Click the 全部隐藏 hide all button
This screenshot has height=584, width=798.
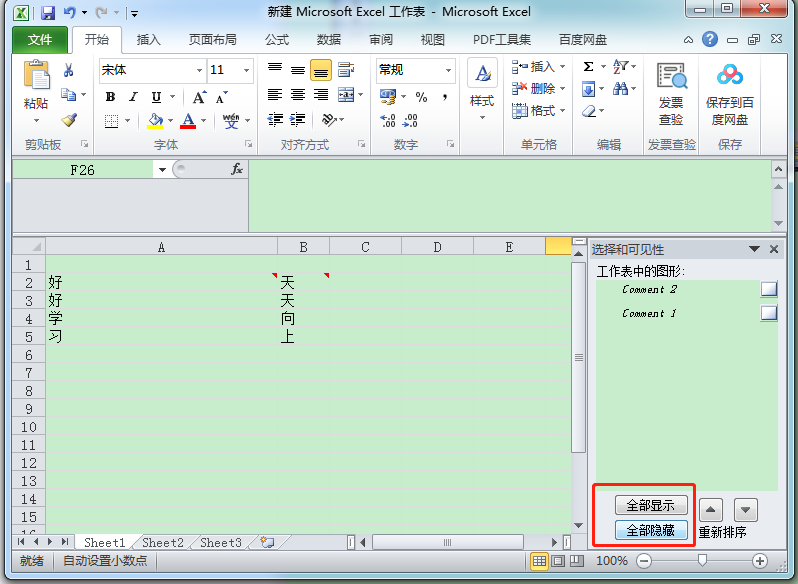[651, 531]
